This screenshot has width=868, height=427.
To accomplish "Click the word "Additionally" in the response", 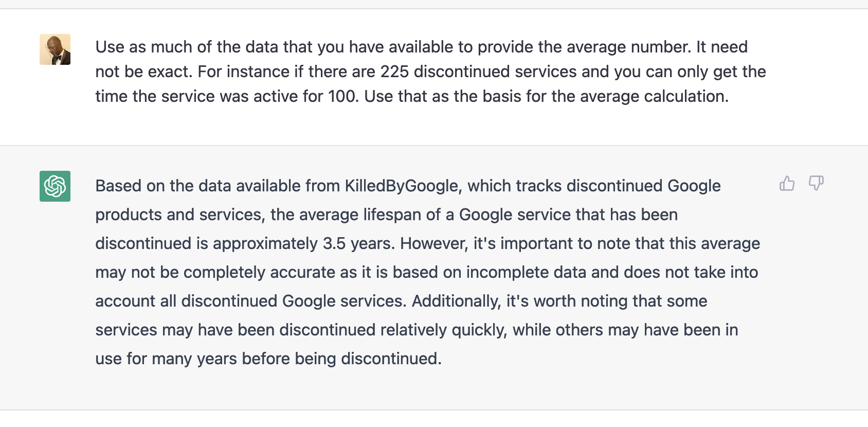I will [456, 301].
